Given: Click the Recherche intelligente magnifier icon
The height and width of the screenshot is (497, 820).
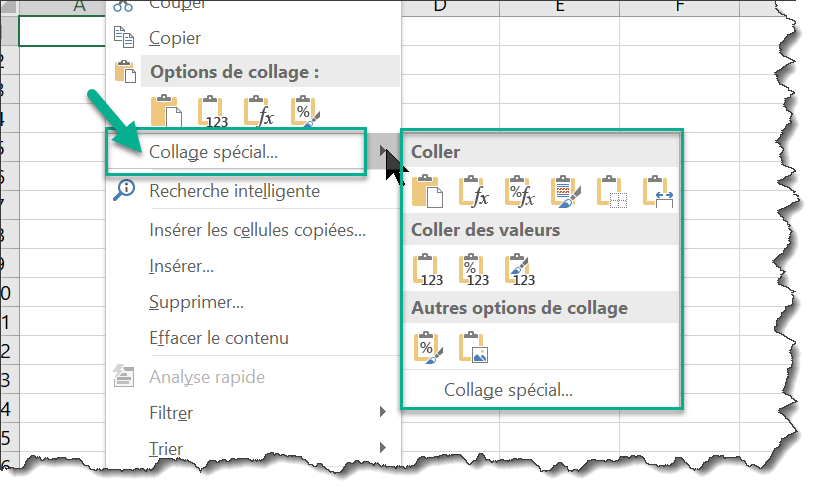Looking at the screenshot, I should click(124, 190).
